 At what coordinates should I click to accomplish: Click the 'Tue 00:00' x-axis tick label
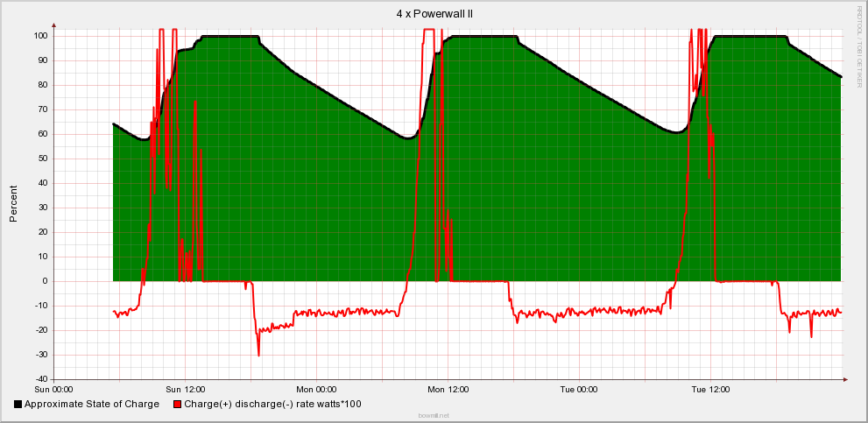pos(579,390)
